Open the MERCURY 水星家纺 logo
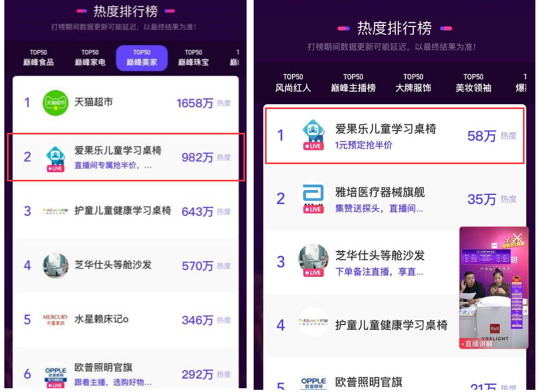537x392 pixels. tap(55, 320)
